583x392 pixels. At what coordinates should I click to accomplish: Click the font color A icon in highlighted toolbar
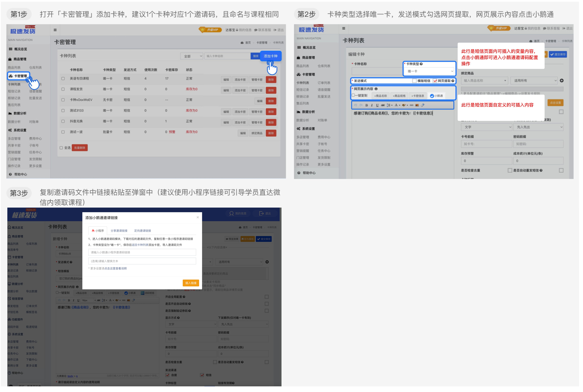click(396, 105)
